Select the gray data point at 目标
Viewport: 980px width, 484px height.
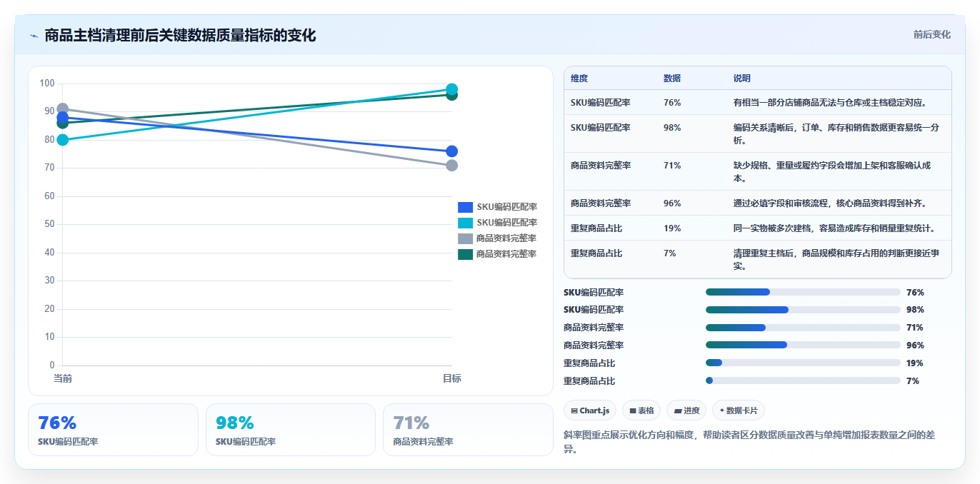tap(451, 166)
